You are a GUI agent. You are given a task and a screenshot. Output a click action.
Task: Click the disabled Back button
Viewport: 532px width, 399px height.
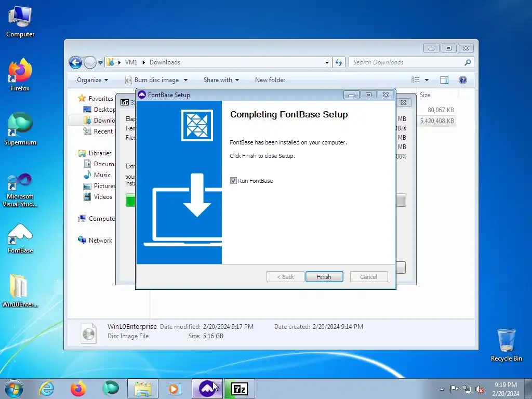(285, 277)
